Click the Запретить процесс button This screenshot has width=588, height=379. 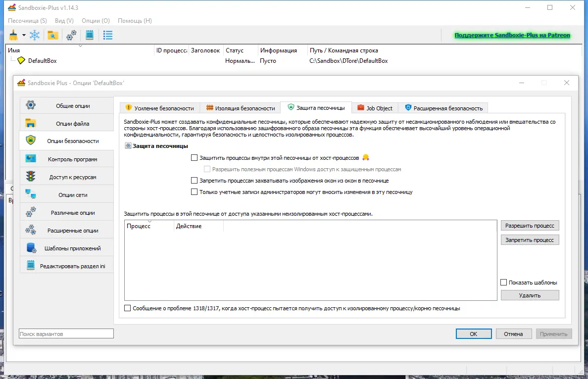530,239
